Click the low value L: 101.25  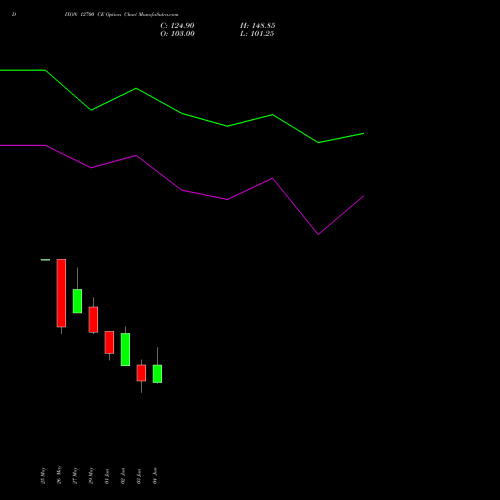(257, 34)
